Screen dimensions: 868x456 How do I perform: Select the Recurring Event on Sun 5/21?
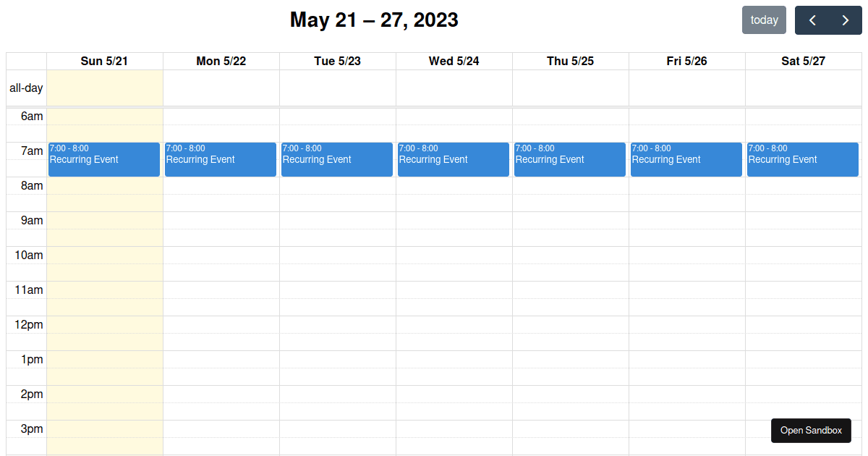click(x=103, y=159)
